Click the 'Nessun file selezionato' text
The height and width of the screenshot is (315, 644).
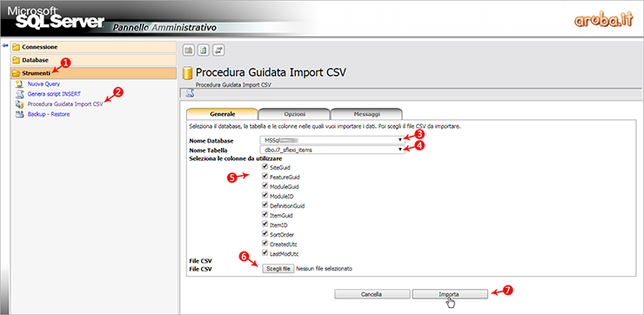click(x=324, y=269)
